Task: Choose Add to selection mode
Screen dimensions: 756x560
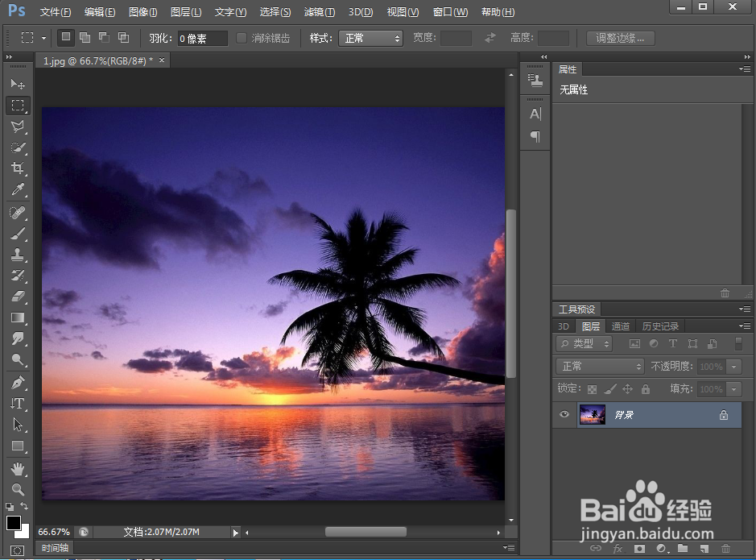Action: 85,37
